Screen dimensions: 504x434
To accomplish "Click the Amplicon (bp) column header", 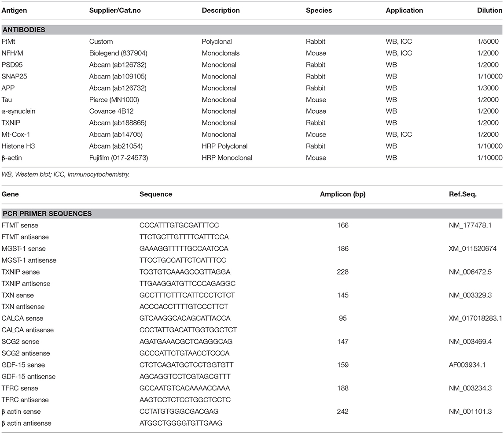I will (x=342, y=194).
